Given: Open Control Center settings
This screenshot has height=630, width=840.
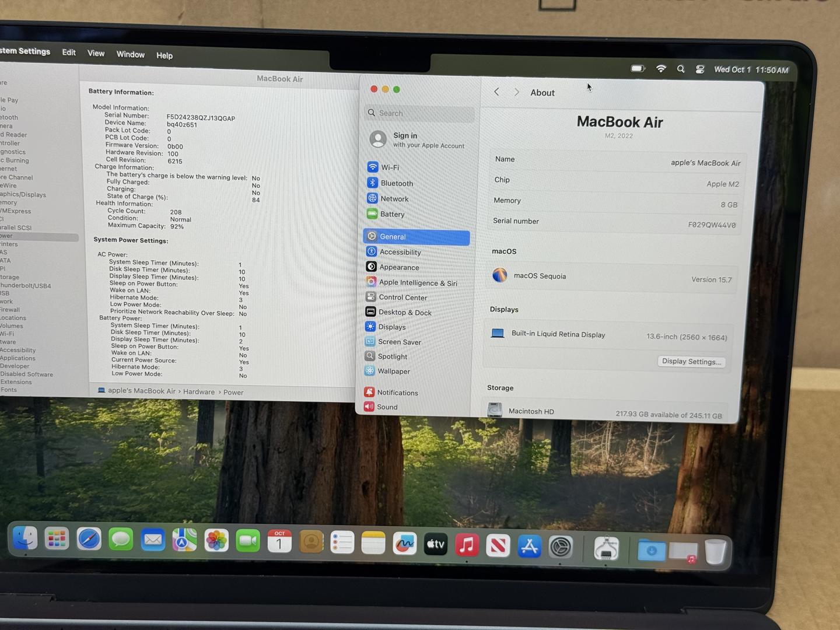Looking at the screenshot, I should (402, 297).
